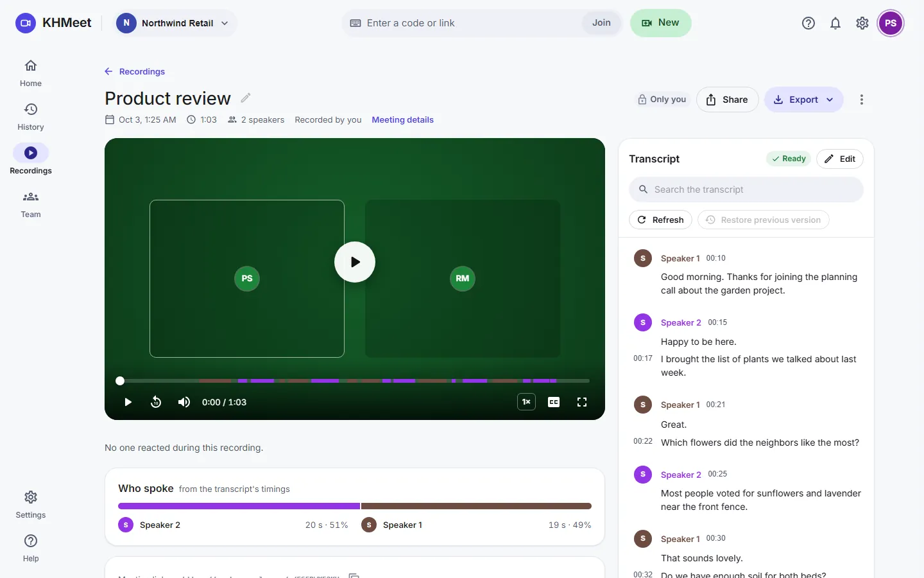Click Speaker 1 in Who spoke legend
This screenshot has width=924, height=578.
pos(402,525)
